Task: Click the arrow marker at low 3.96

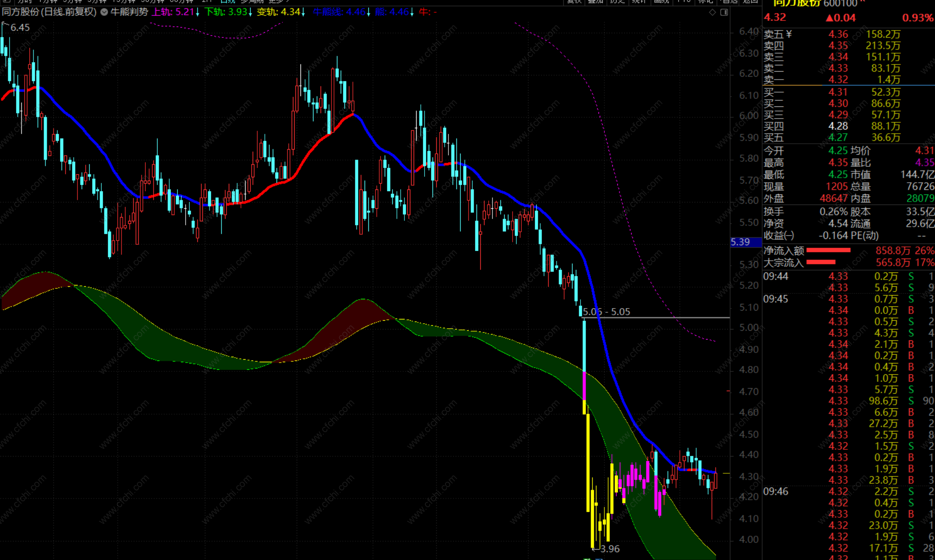Action: [x=596, y=549]
